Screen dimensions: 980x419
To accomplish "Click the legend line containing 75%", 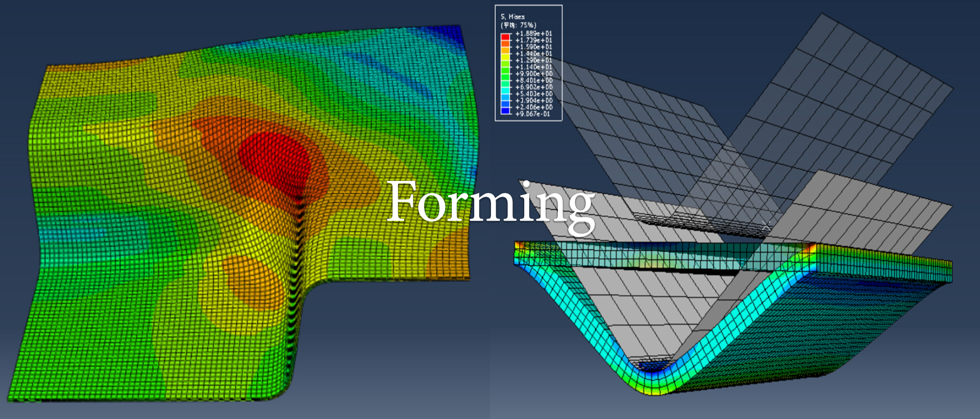I will pos(519,25).
